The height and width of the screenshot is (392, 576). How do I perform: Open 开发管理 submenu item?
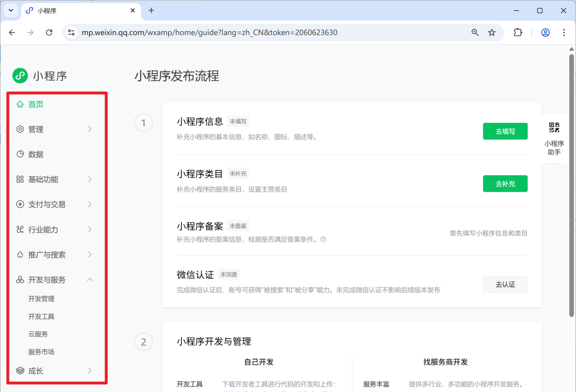click(x=41, y=299)
